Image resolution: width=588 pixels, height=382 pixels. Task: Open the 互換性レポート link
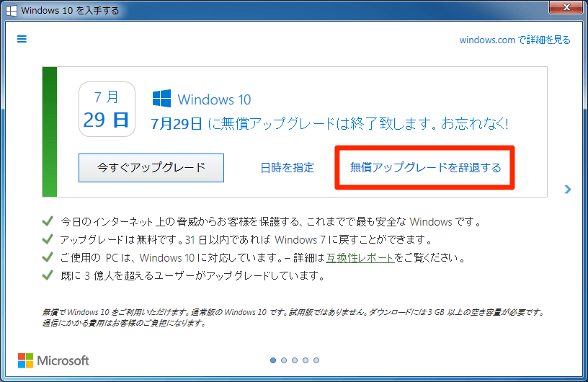[x=360, y=258]
